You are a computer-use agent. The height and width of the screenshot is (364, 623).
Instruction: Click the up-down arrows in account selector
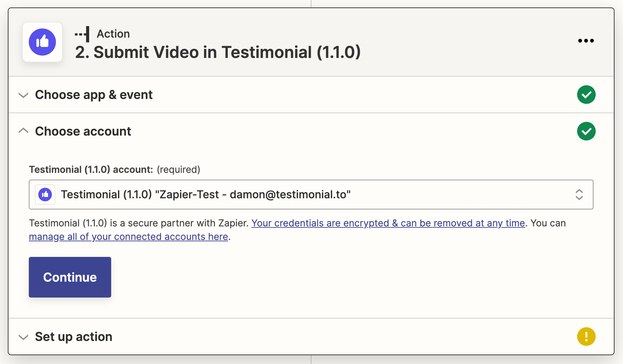click(579, 195)
